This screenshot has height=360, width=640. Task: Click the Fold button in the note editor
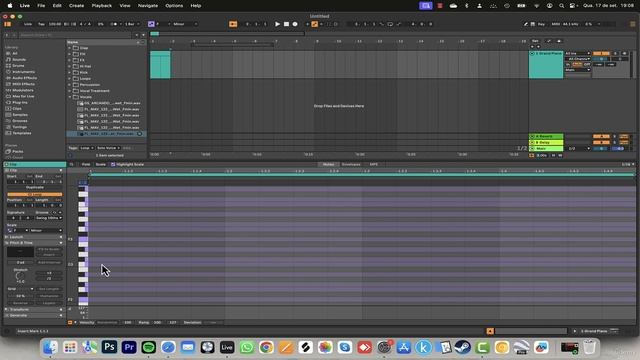coord(86,164)
